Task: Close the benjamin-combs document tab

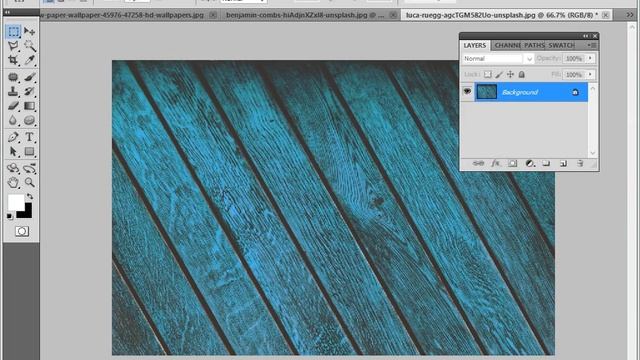Action: 393,15
